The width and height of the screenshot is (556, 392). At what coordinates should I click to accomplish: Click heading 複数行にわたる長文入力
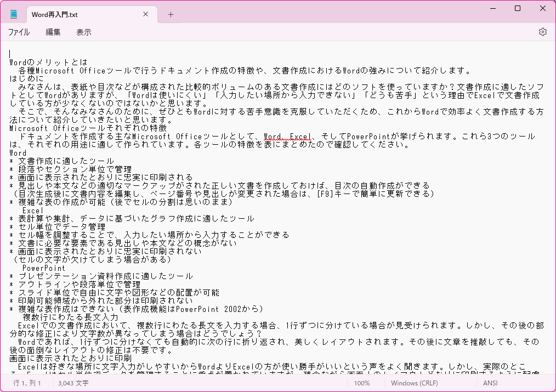[x=70, y=317]
